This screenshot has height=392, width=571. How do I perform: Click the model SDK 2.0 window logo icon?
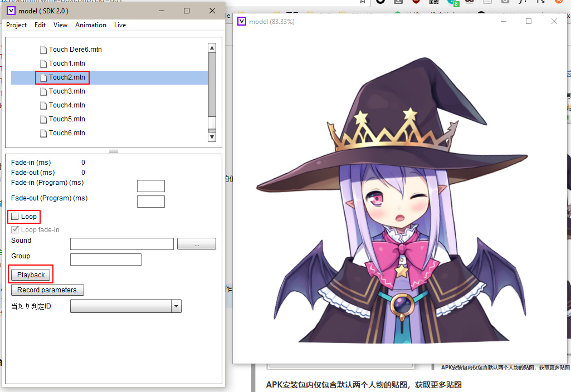click(x=11, y=11)
